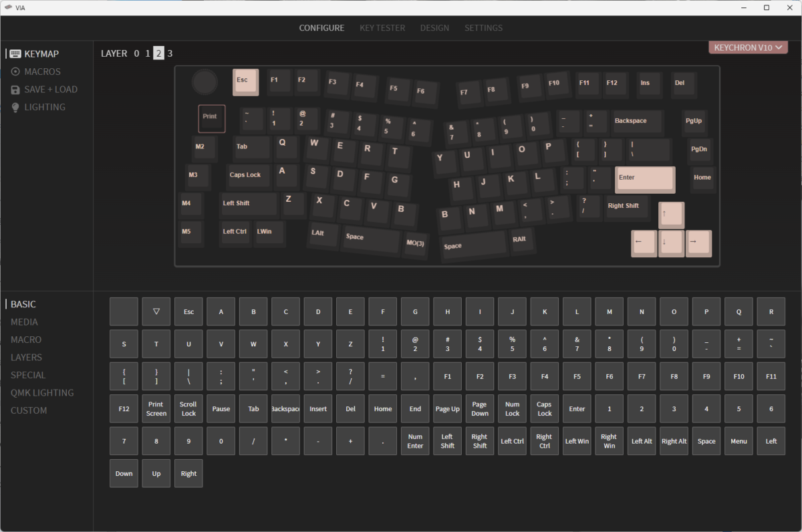The image size is (802, 532).
Task: Select the Right Shift key on layout
Action: coord(626,207)
